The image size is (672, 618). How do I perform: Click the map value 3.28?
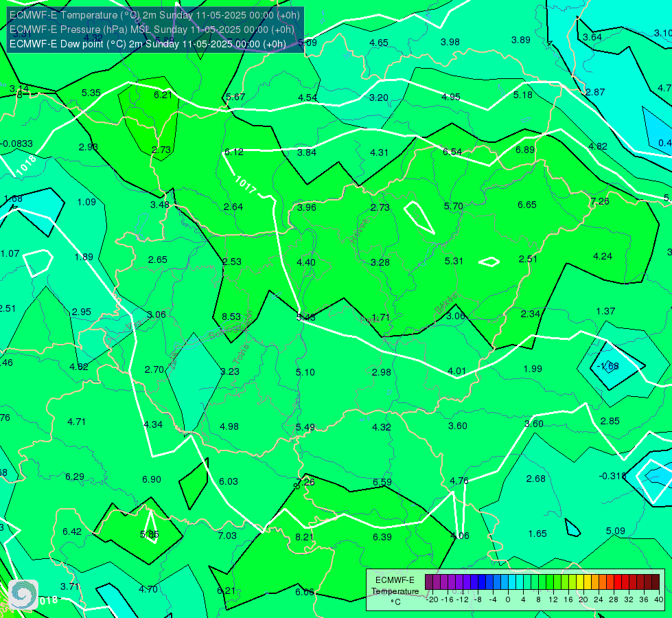[x=380, y=262]
